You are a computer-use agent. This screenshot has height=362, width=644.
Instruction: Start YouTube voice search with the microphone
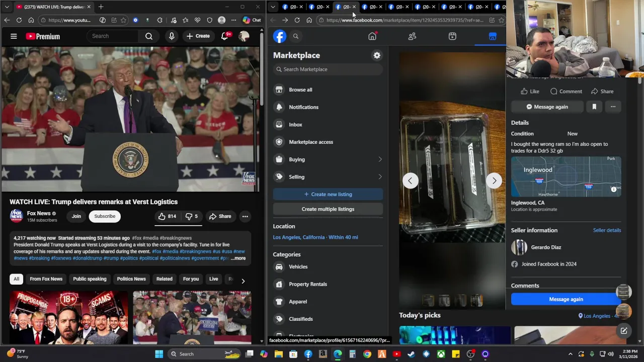pyautogui.click(x=172, y=36)
